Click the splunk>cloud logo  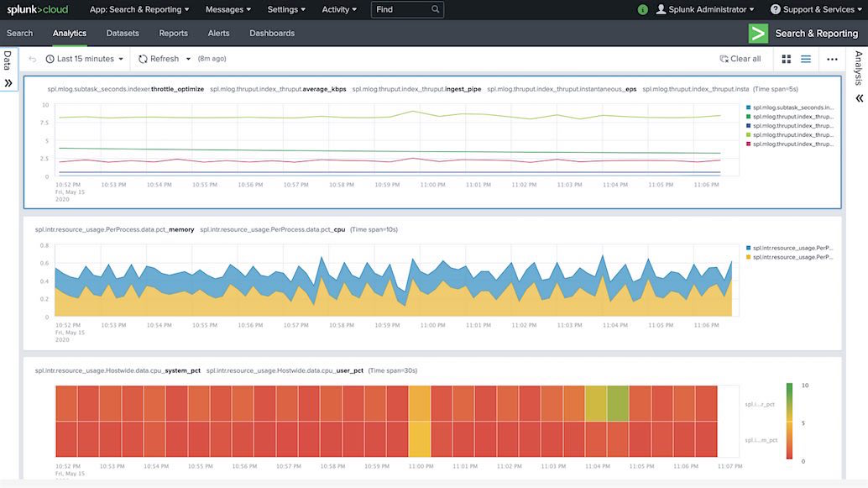[x=38, y=9]
